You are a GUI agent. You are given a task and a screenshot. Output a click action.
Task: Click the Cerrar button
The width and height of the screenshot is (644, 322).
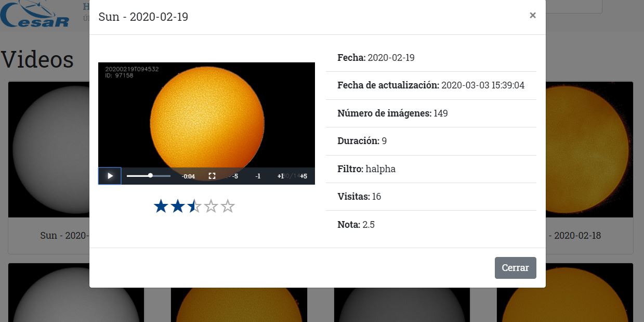point(515,268)
